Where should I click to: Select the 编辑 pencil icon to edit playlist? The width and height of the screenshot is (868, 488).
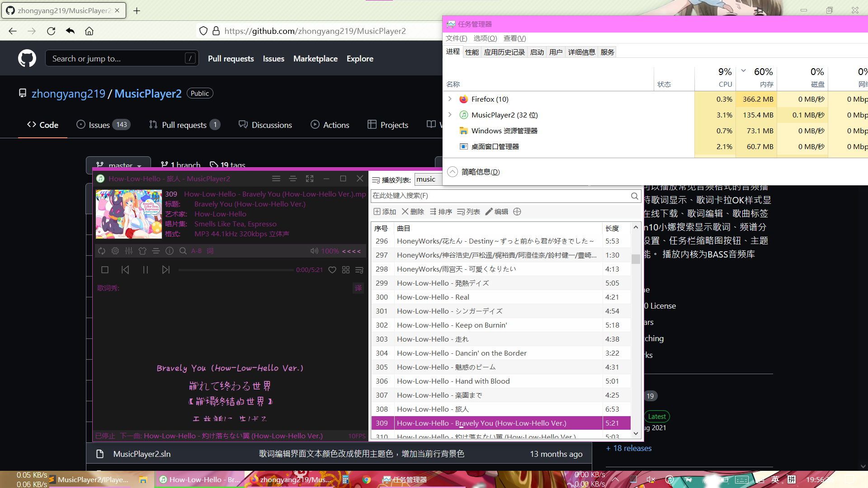tap(496, 211)
